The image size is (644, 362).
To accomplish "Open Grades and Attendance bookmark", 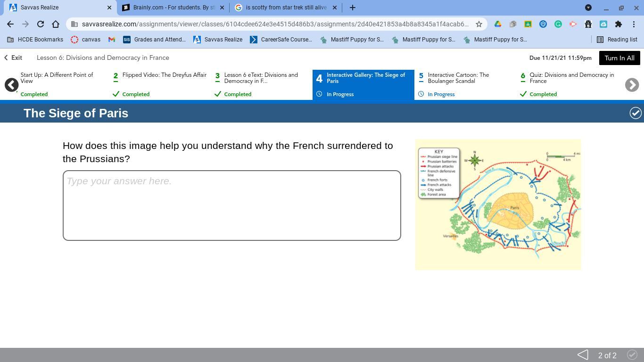I will (x=155, y=40).
